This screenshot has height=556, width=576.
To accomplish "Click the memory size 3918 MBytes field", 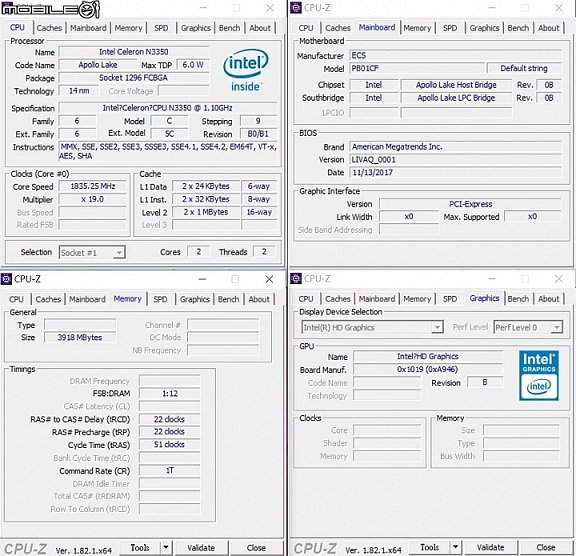I will point(80,337).
